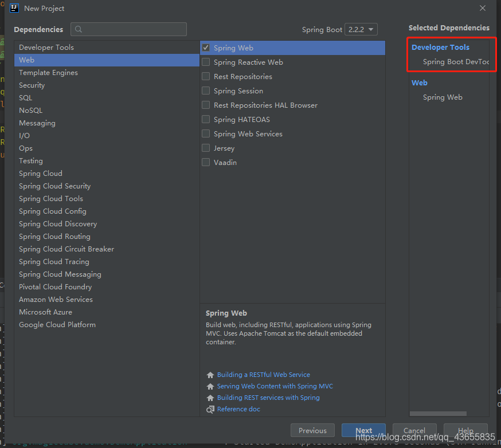Open Building a RESTful Web Service guide
This screenshot has height=448, width=501.
pos(264,375)
